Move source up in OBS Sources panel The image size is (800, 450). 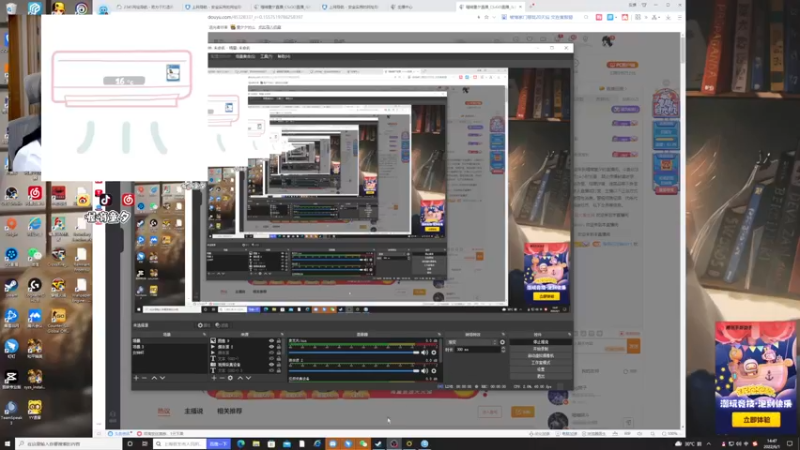240,378
